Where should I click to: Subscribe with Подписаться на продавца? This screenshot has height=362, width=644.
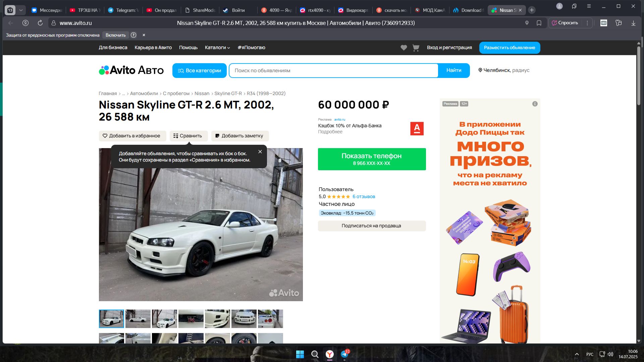pyautogui.click(x=372, y=226)
